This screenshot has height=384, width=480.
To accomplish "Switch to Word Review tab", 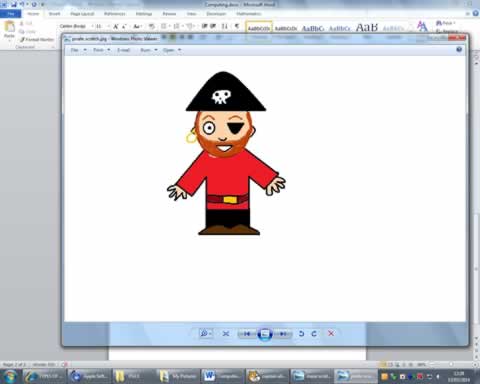I will [169, 14].
